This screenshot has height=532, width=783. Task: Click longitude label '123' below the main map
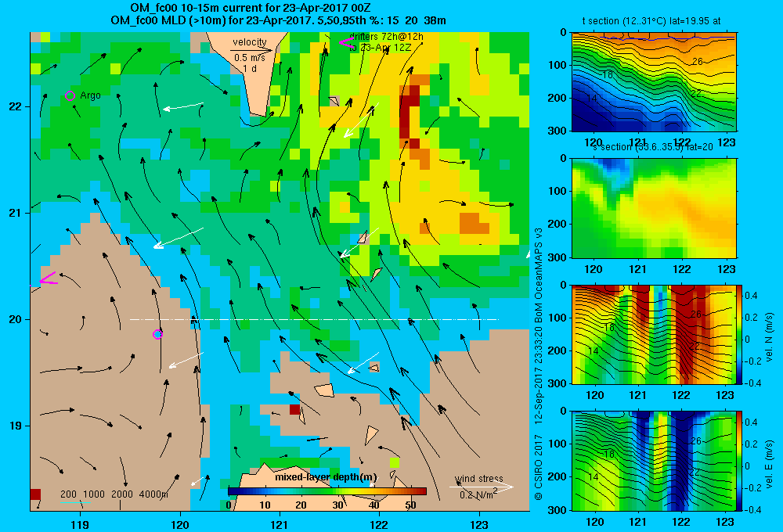point(479,524)
